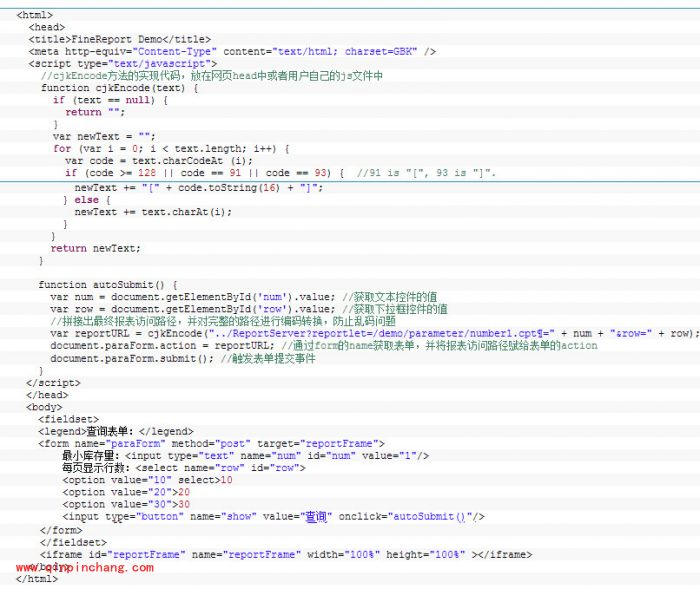Click the www.qdpinchang.com watermark link
The height and width of the screenshot is (589, 700).
[85, 567]
